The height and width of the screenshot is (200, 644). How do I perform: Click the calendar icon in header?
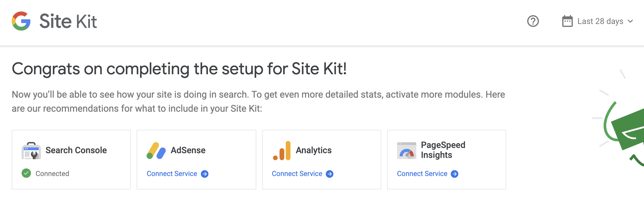click(567, 21)
